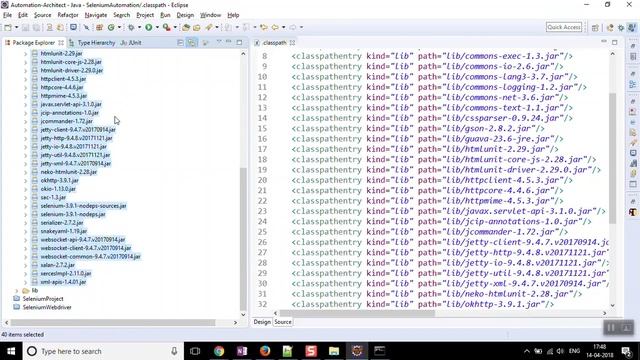Screen dimensions: 640x360
Task: Click the Run External Tools icon
Action: 167,27
